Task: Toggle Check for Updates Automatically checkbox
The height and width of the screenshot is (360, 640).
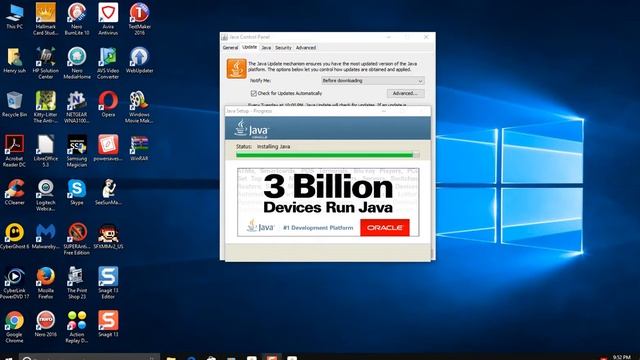Action: coord(253,93)
